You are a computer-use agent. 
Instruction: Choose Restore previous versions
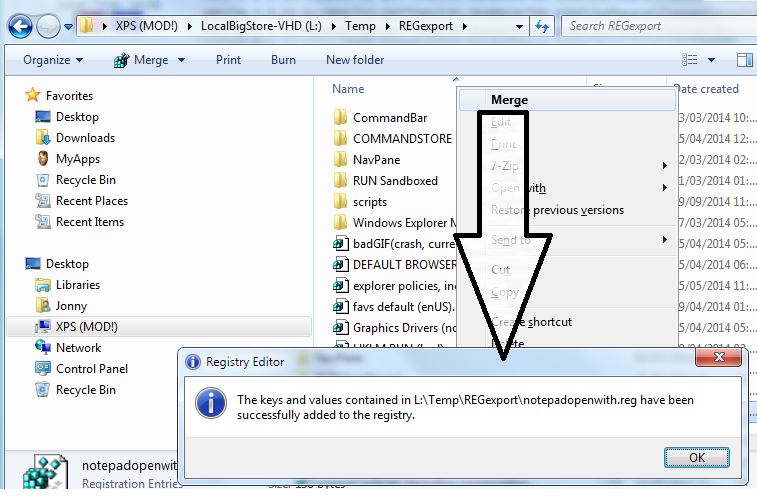point(567,210)
